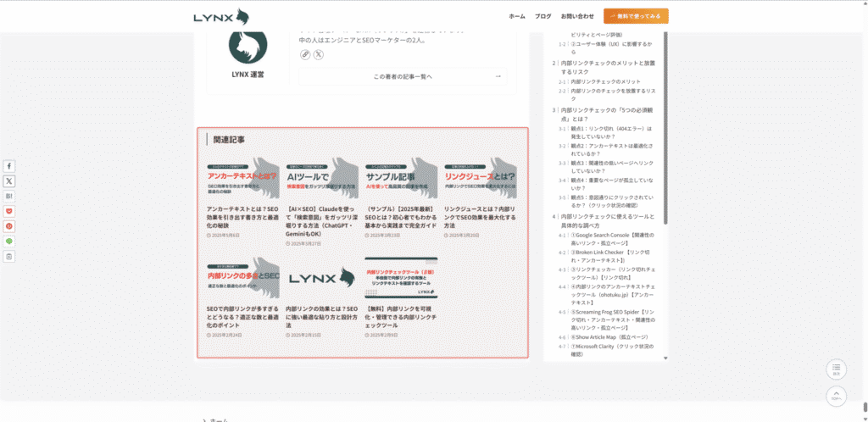The image size is (868, 422).
Task: Open the お問い合わせ menu item
Action: [577, 16]
